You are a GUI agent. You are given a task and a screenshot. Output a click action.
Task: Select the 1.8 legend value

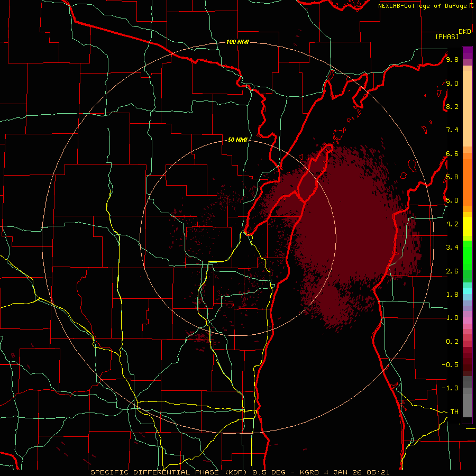(452, 295)
